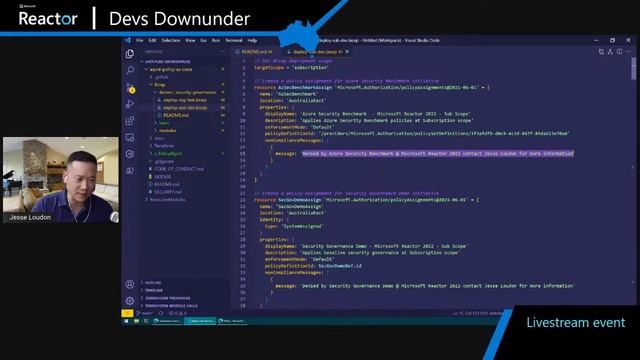640x360 pixels.
Task: Expand the Timeline section
Action: coord(153,290)
